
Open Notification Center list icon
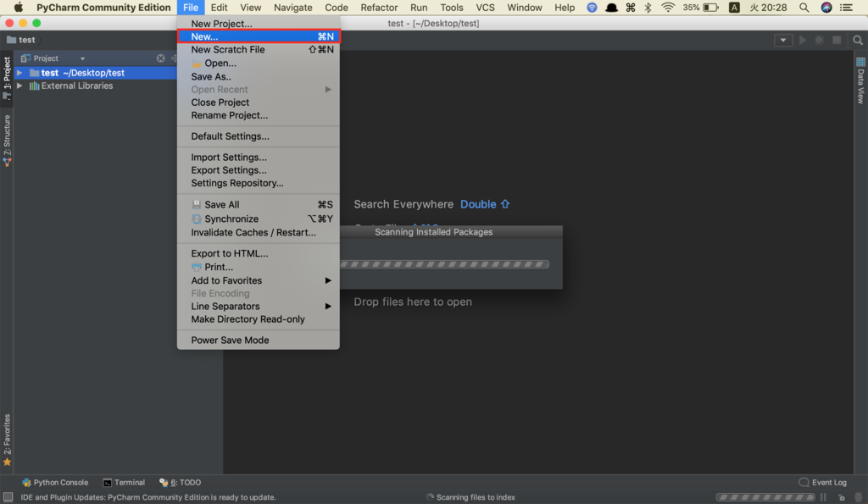(x=846, y=7)
